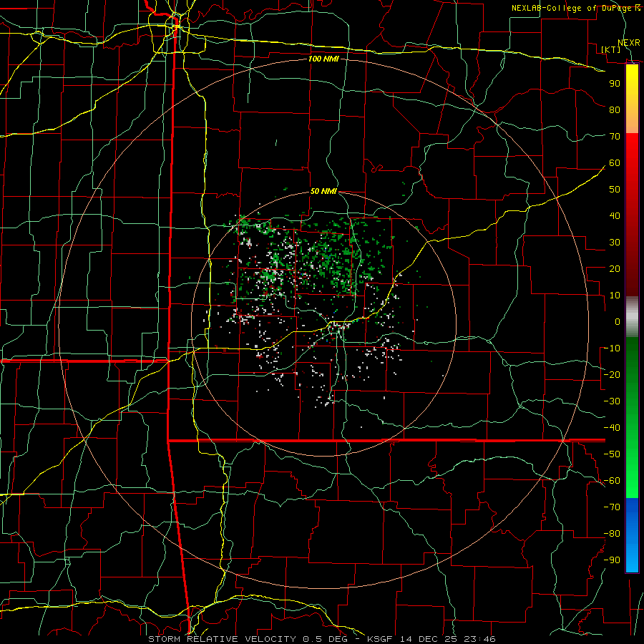644x644 pixels.
Task: Click the STORM RELATIVE VELOCITY caption text
Action: tap(224, 639)
